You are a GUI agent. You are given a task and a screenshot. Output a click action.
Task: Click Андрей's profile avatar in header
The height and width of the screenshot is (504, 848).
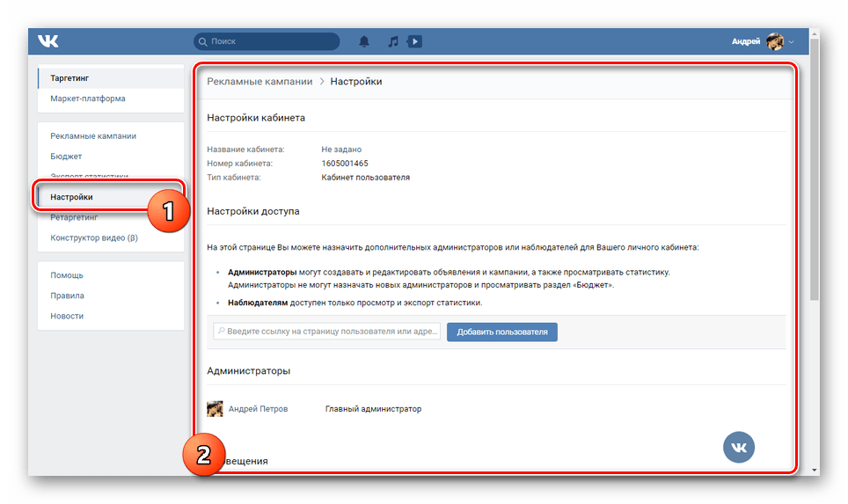[x=775, y=41]
